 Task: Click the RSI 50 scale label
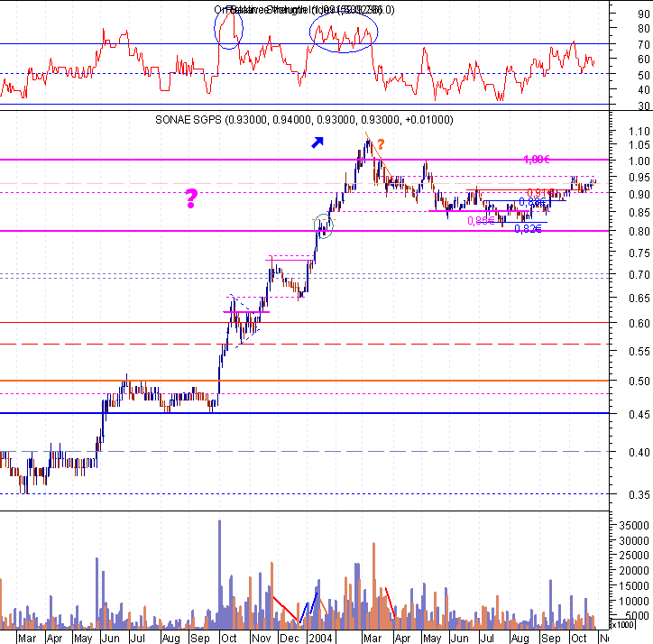(x=643, y=75)
